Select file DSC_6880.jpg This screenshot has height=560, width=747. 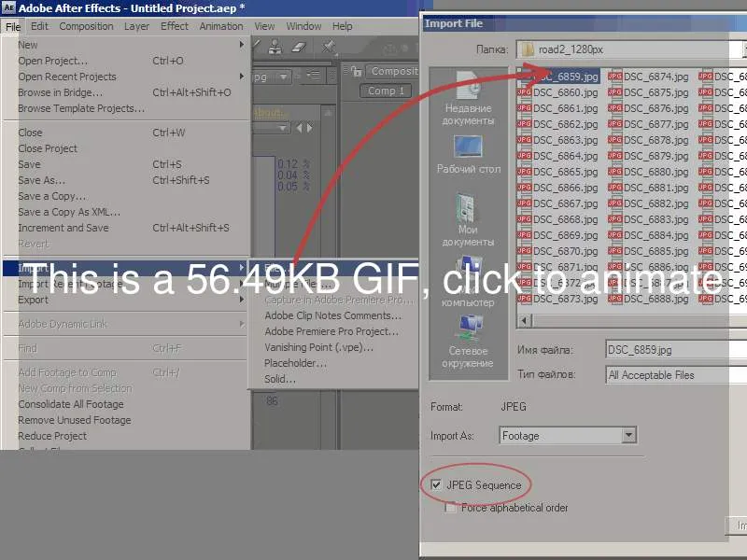coord(649,172)
